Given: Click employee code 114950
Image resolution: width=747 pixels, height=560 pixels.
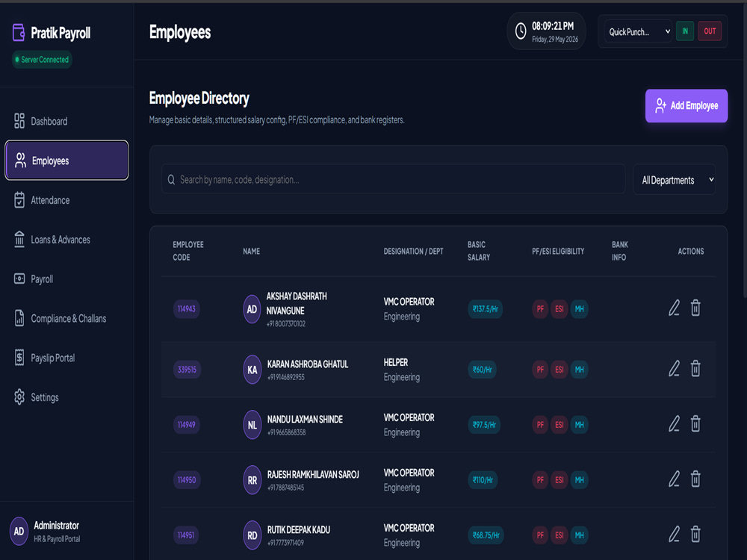Looking at the screenshot, I should [187, 480].
